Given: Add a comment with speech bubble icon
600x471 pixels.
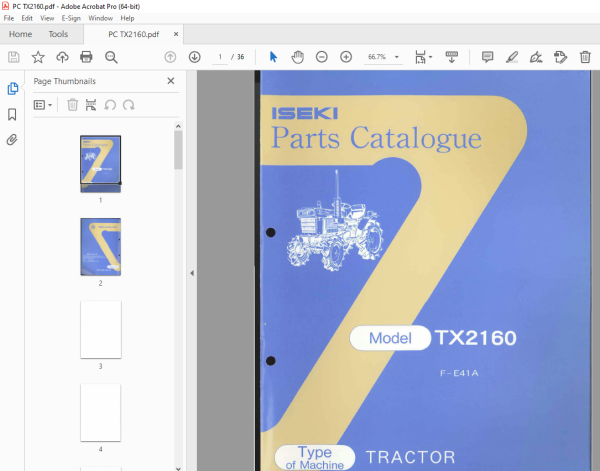Looking at the screenshot, I should [x=487, y=57].
